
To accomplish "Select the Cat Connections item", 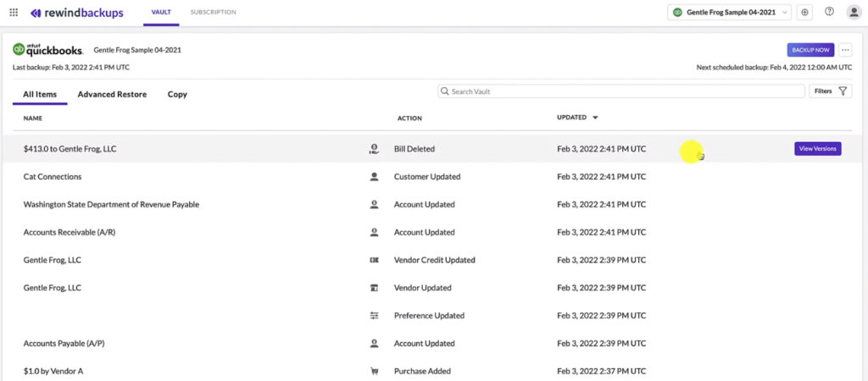I will pyautogui.click(x=53, y=177).
